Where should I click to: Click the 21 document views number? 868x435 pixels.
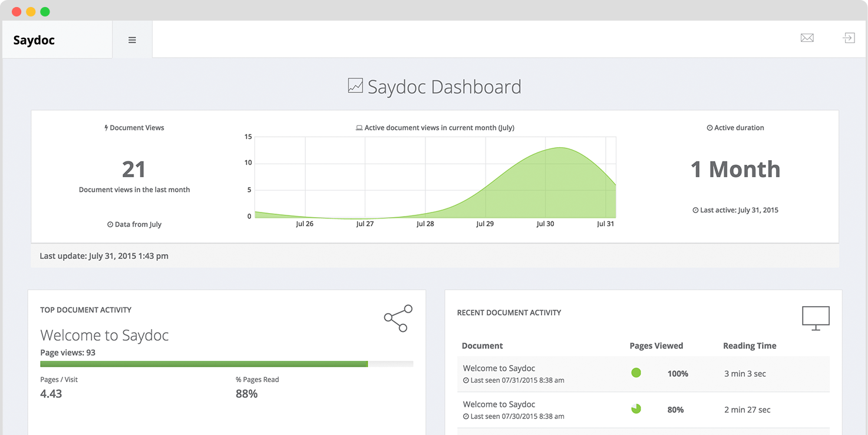point(134,170)
